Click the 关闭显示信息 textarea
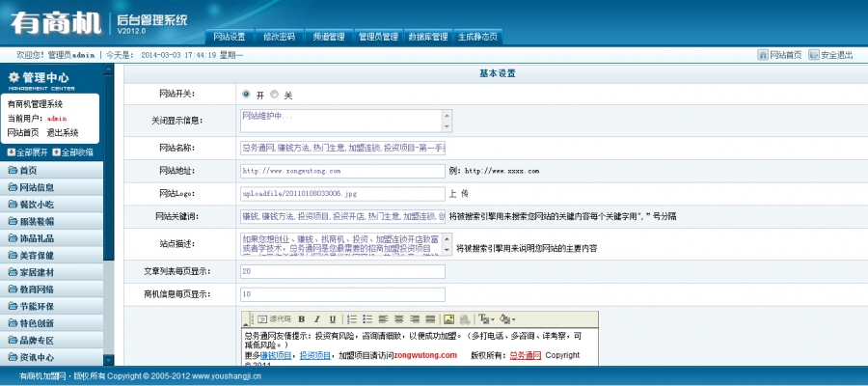 346,121
